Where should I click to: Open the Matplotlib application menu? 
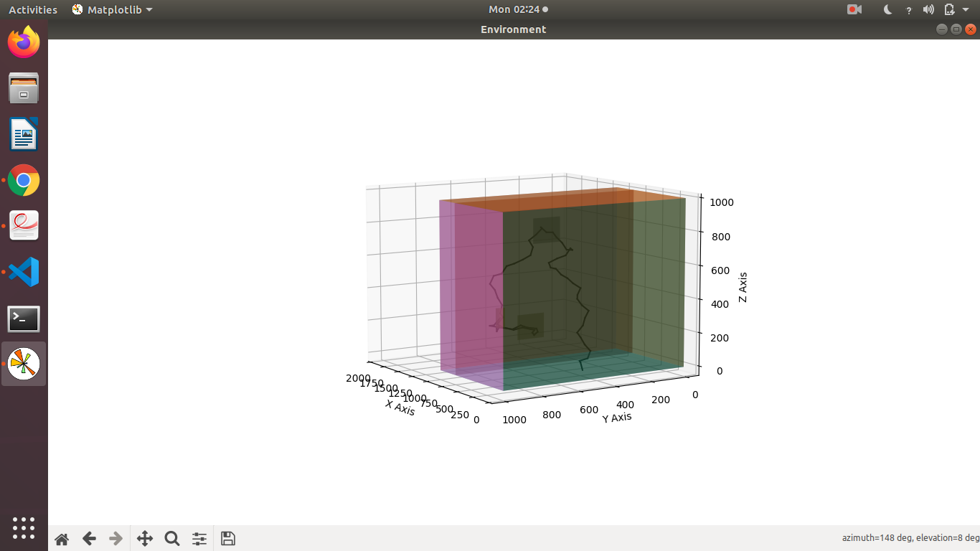112,9
